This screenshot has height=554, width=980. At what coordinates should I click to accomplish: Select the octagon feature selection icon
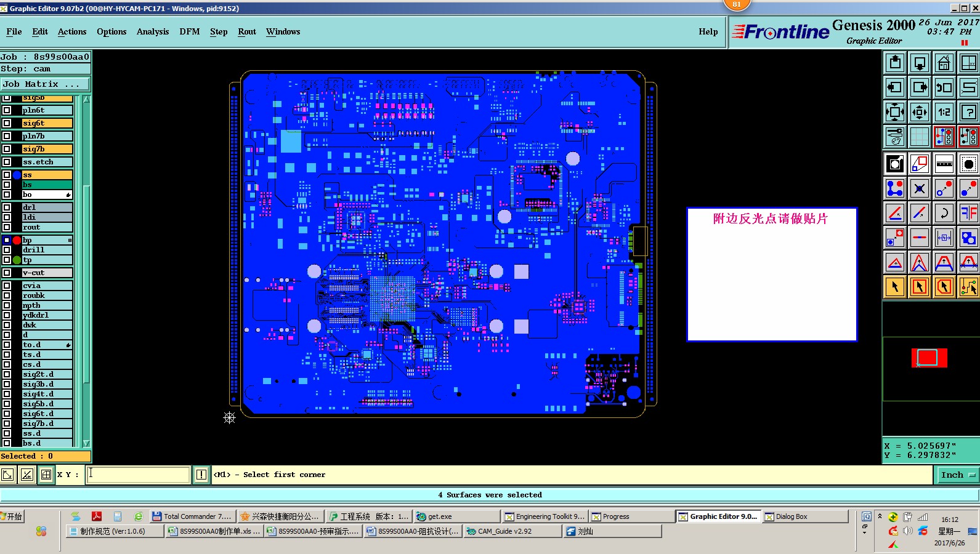click(x=969, y=164)
